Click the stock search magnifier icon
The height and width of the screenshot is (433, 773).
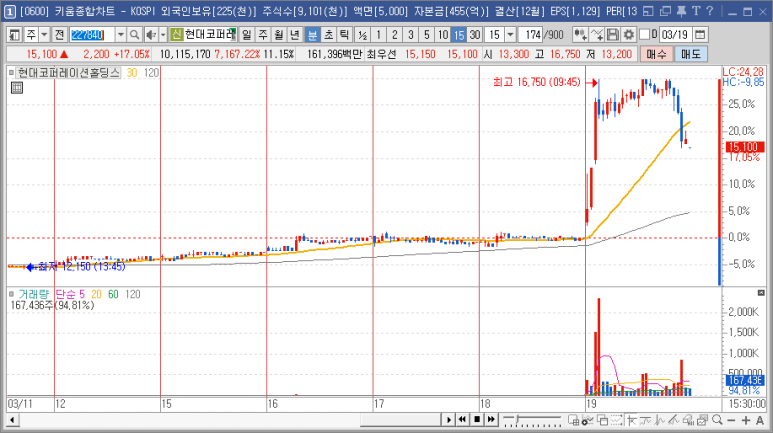pos(134,35)
